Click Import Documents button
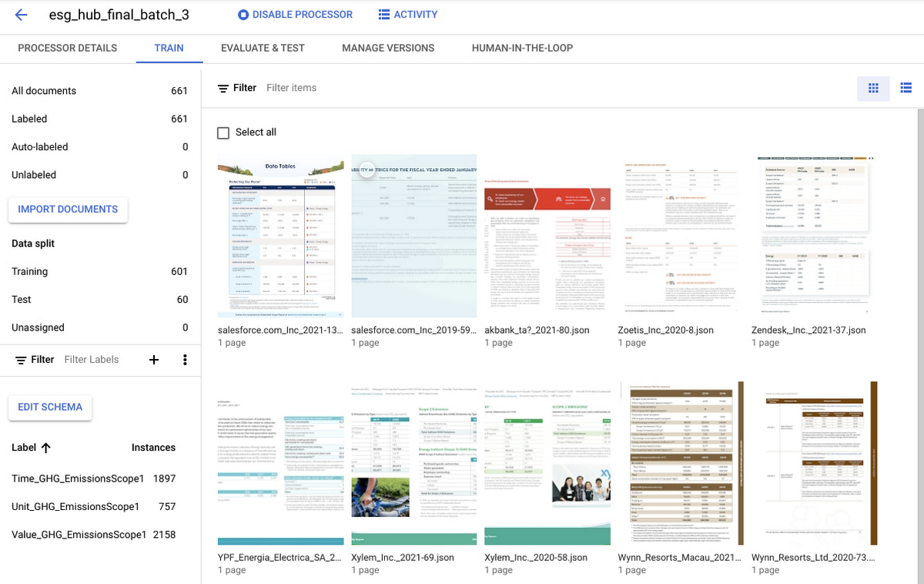Viewport: 924px width, 584px height. pyautogui.click(x=68, y=210)
